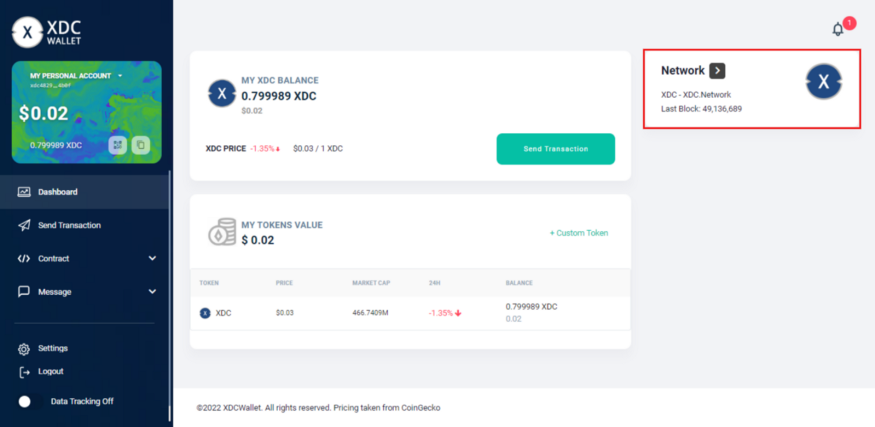875x427 pixels.
Task: Select Dashboard in the sidebar
Action: 58,192
